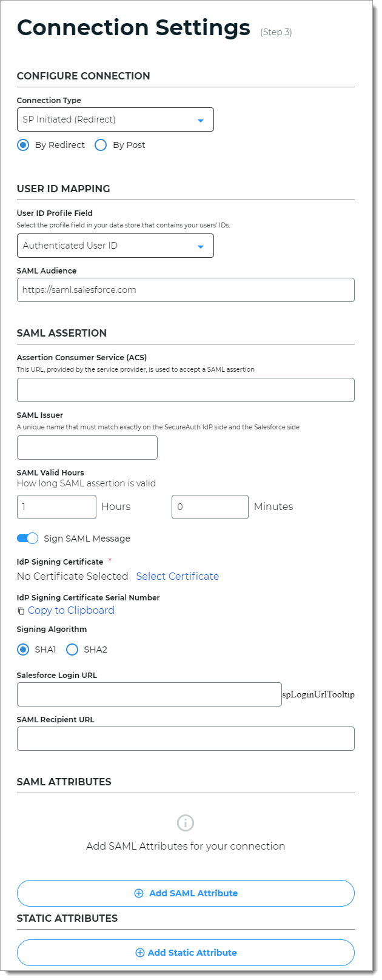
Task: Click the SAML Issuer input field
Action: [x=87, y=448]
